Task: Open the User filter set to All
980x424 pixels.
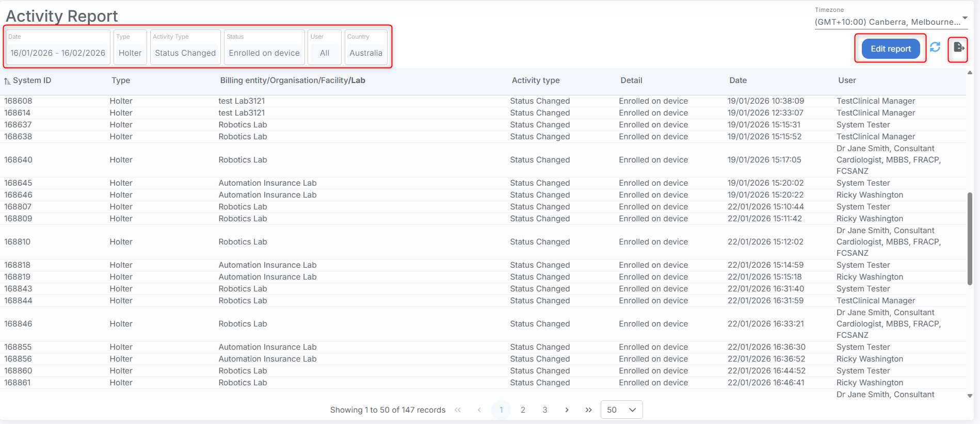Action: (x=325, y=53)
